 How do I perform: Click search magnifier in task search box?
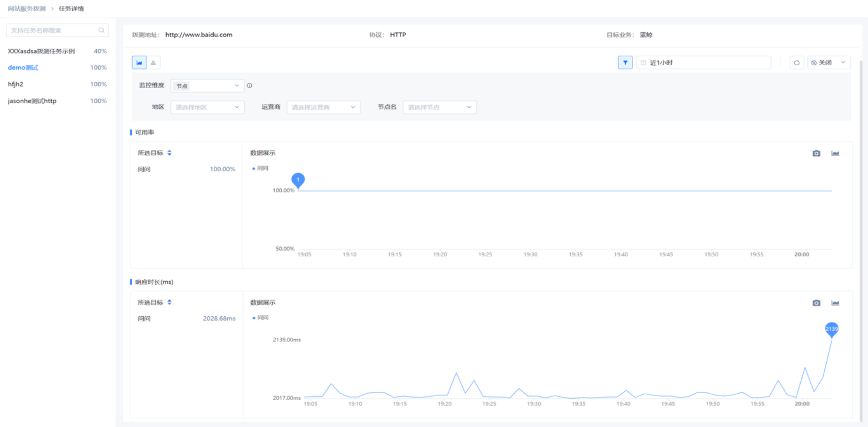click(101, 30)
